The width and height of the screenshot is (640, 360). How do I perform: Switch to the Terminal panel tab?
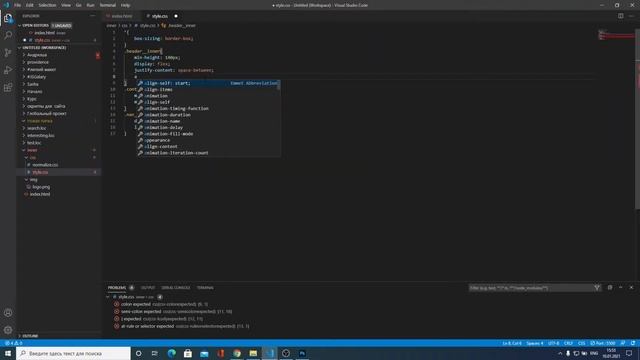click(205, 288)
